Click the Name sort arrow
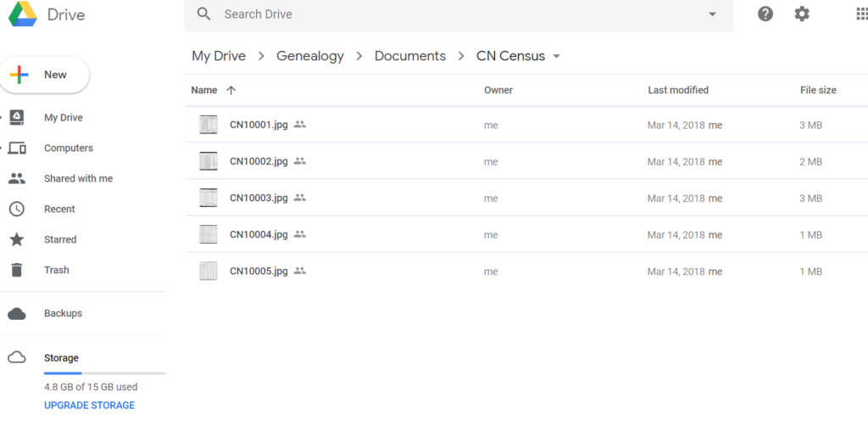Viewport: 868px width, 426px height. click(231, 90)
